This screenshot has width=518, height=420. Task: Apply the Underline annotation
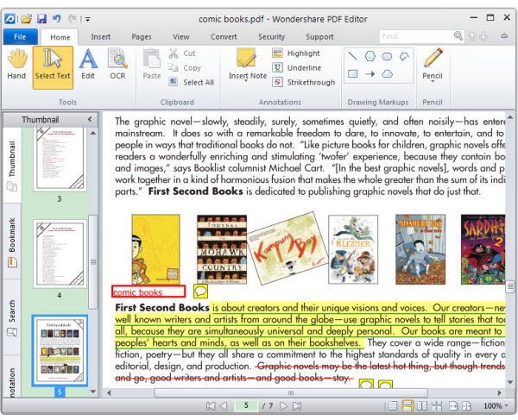point(297,67)
